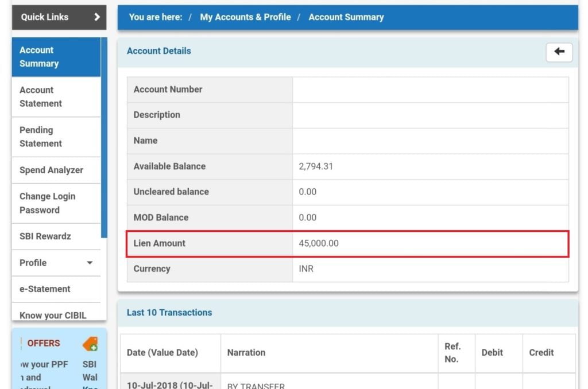
Task: Click the Account Summary breadcrumb
Action: click(x=346, y=17)
